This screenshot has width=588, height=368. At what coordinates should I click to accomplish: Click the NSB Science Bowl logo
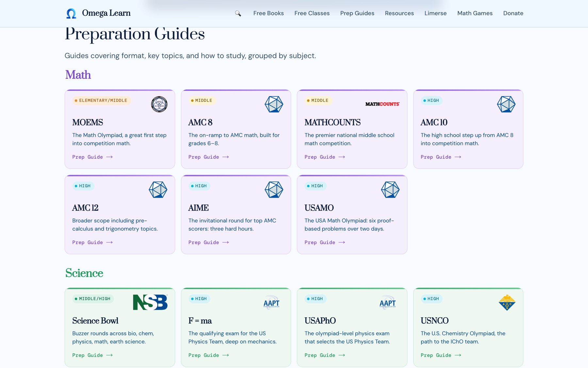coord(150,302)
